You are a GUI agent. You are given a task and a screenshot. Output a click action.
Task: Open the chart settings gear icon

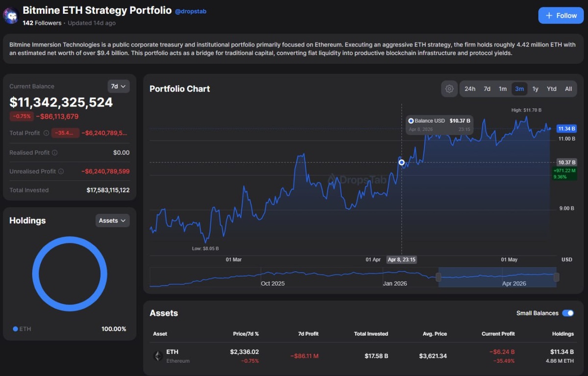click(449, 89)
